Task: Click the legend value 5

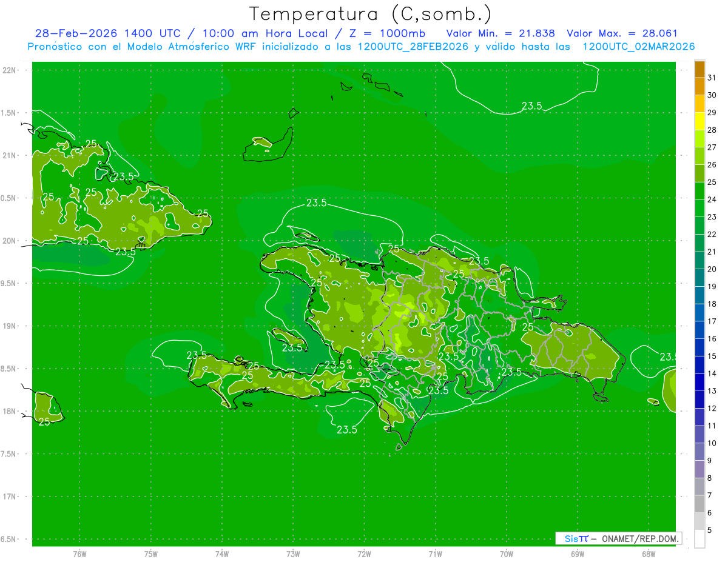Action: click(710, 530)
